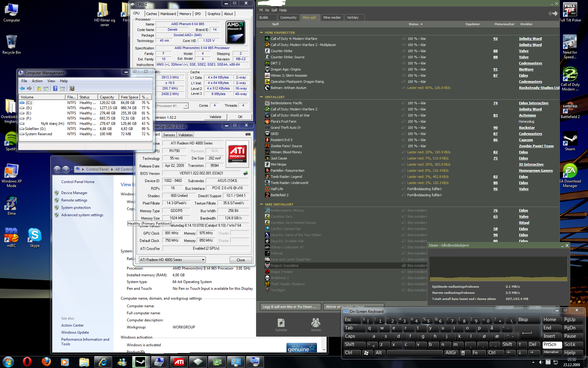The height and width of the screenshot is (368, 588).
Task: Click Steam bandwidth monitor graph
Action: pos(498,269)
